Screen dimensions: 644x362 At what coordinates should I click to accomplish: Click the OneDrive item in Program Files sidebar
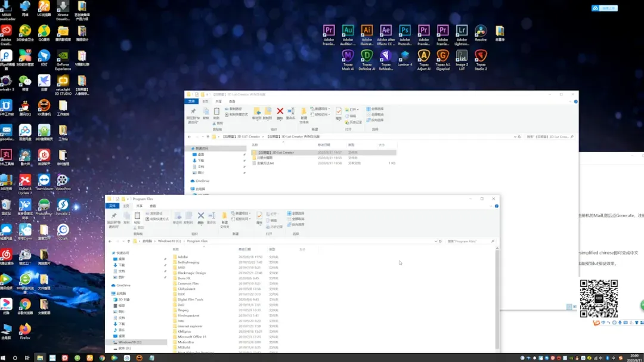123,285
